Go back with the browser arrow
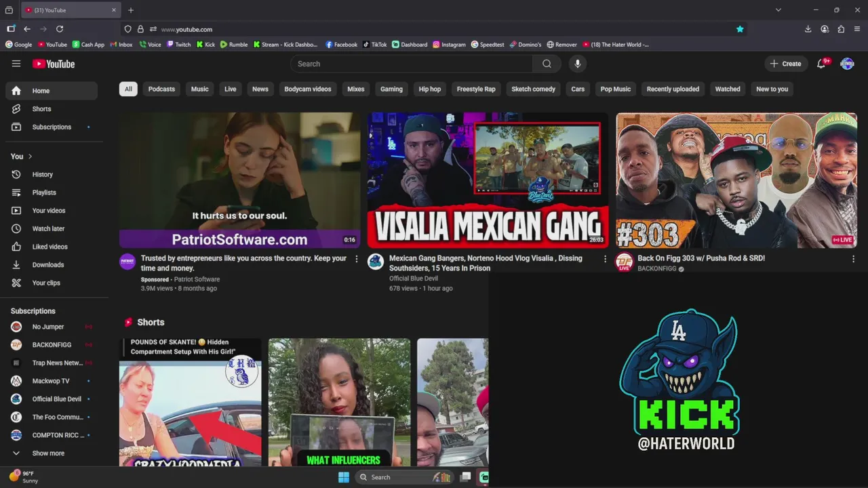This screenshot has height=488, width=868. [x=27, y=29]
